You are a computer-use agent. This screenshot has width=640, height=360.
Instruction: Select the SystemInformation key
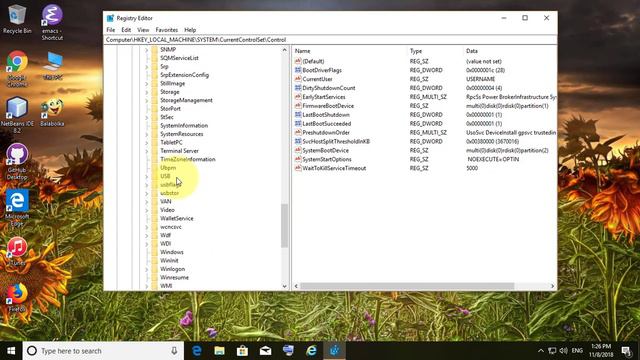(184, 125)
